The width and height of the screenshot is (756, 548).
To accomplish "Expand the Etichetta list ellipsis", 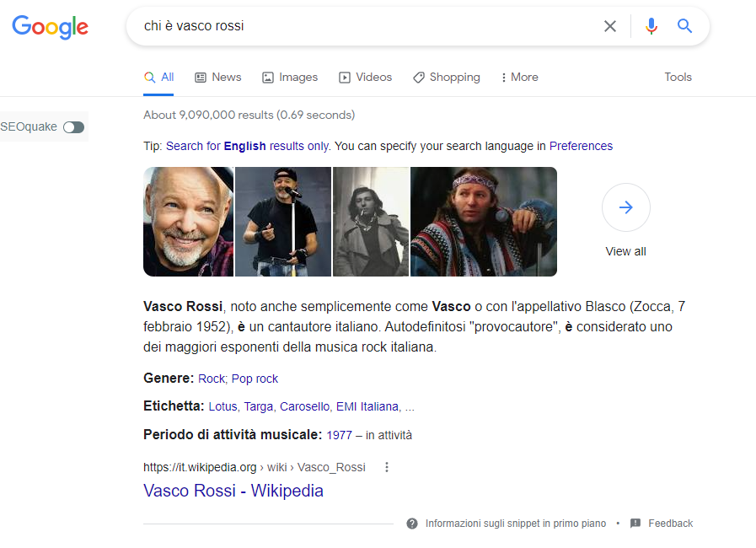I will click(410, 407).
